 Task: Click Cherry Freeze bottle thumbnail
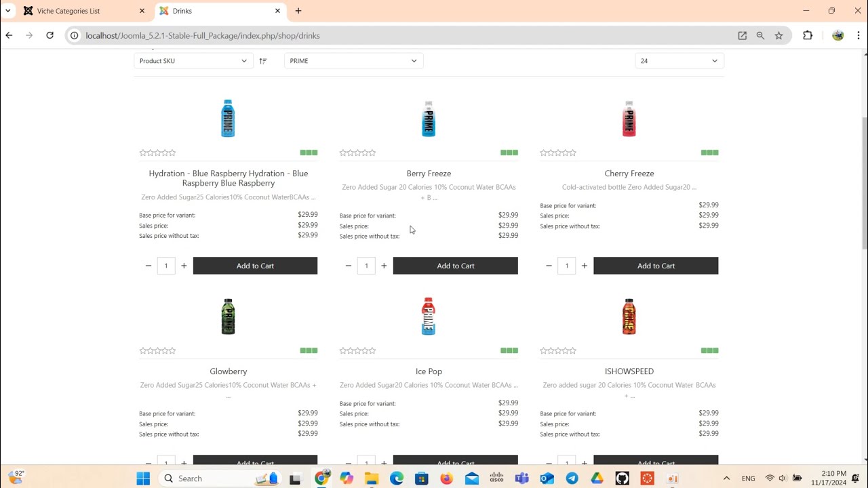pyautogui.click(x=629, y=119)
